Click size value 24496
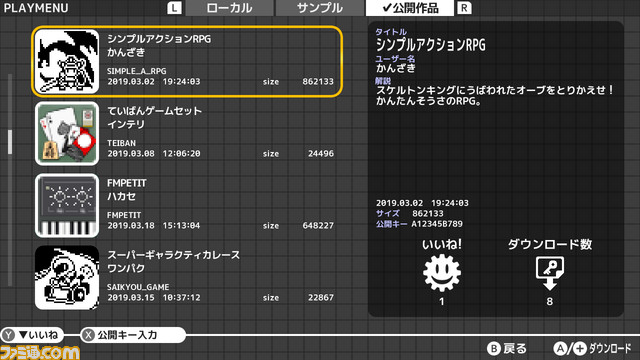 (x=321, y=153)
